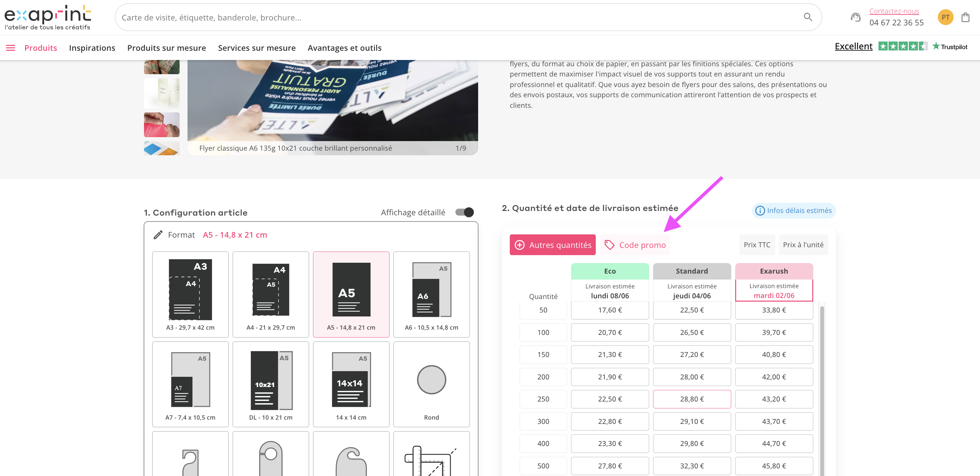This screenshot has height=476, width=980.
Task: Click the search magnifier icon
Action: [x=808, y=17]
